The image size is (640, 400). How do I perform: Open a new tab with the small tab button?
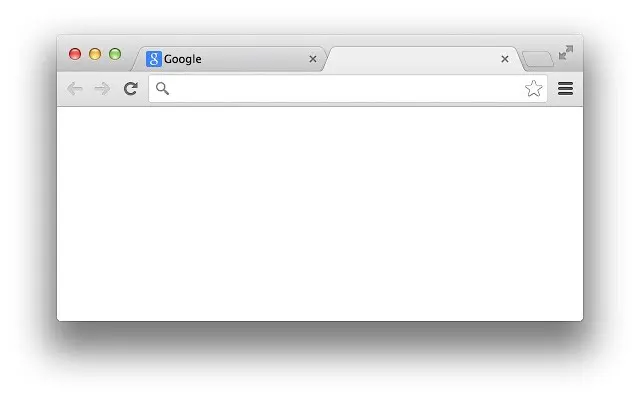point(538,59)
